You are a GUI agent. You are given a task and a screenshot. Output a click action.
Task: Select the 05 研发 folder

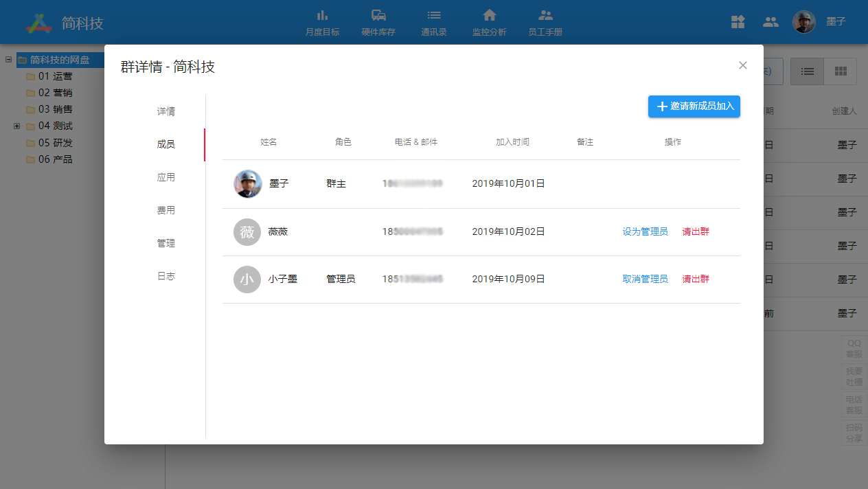[55, 143]
